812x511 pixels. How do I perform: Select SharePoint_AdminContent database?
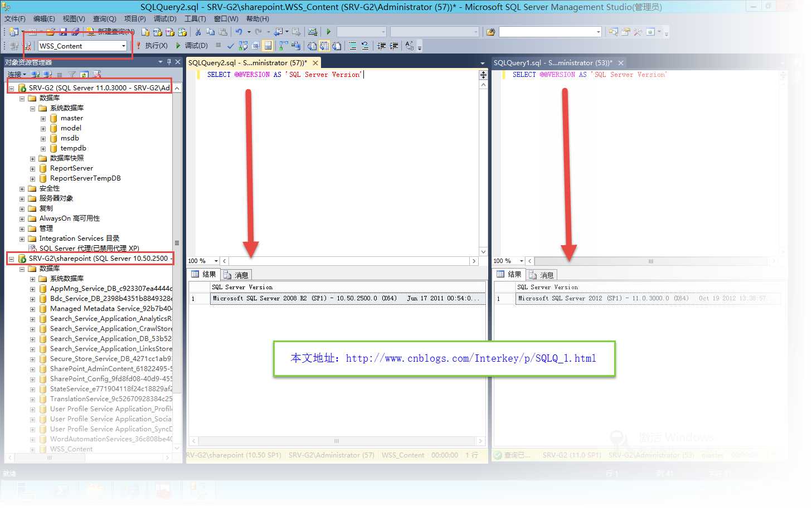pos(111,369)
